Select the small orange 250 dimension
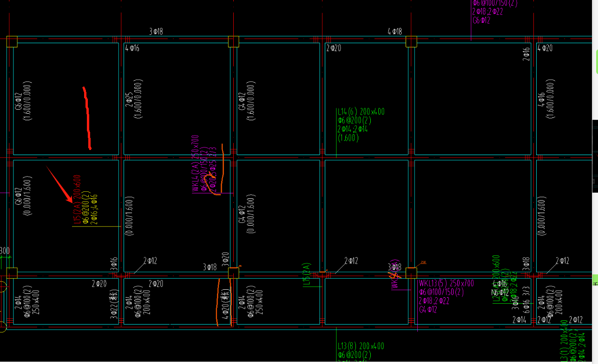The height and width of the screenshot is (364, 598). (423, 263)
